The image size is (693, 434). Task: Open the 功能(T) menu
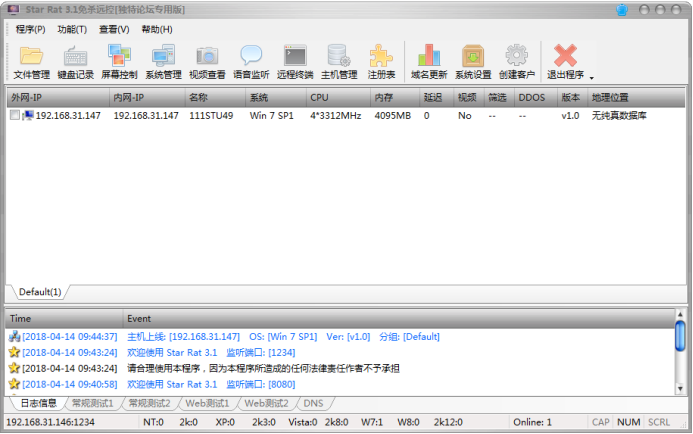coord(72,29)
